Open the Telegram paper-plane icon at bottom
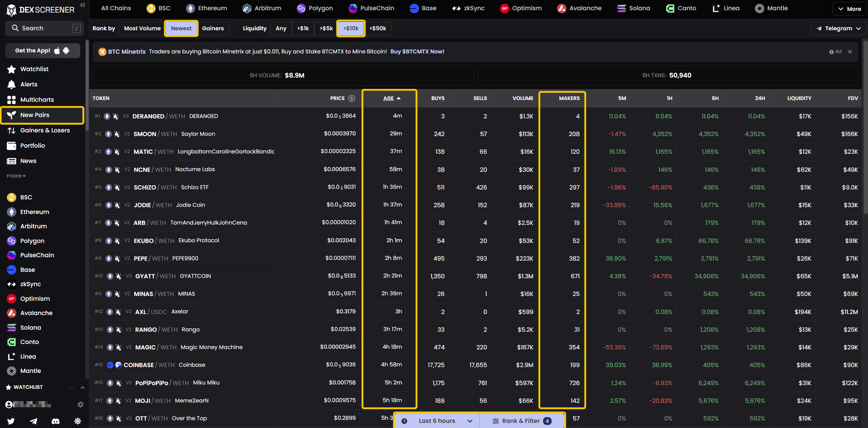 point(33,421)
